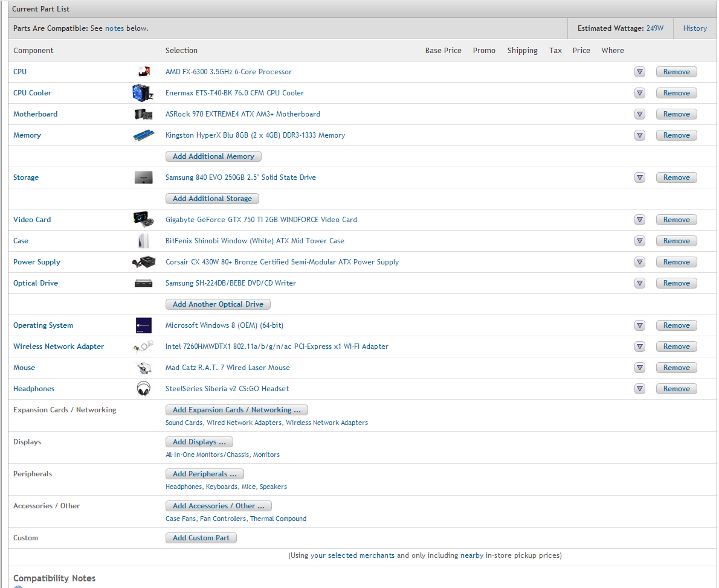
Task: Open the Video Card category link
Action: tap(32, 220)
